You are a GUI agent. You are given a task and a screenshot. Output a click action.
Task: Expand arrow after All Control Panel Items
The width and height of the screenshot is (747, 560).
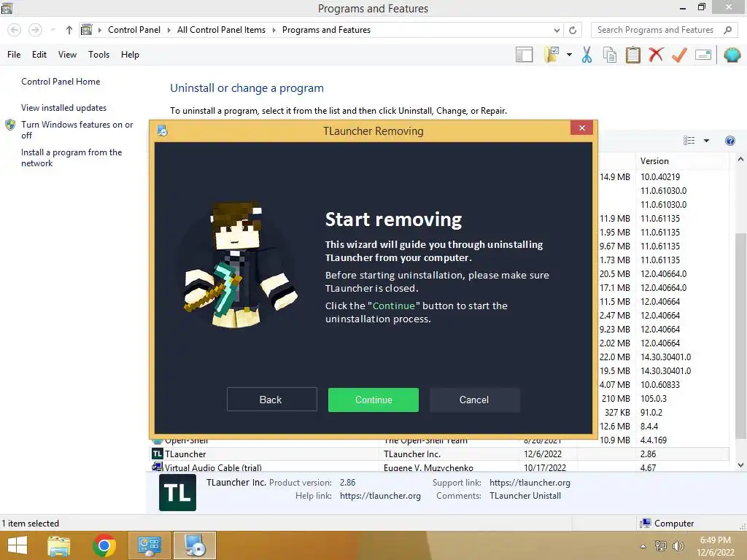point(274,30)
